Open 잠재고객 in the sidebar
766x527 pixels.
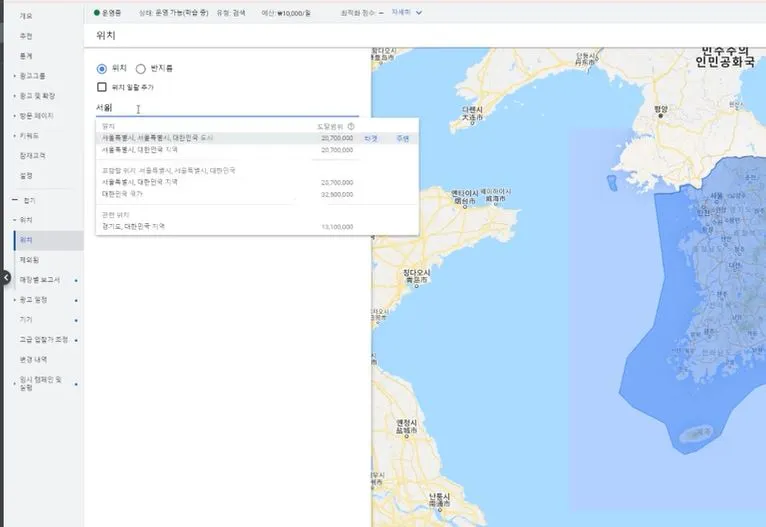[32, 155]
